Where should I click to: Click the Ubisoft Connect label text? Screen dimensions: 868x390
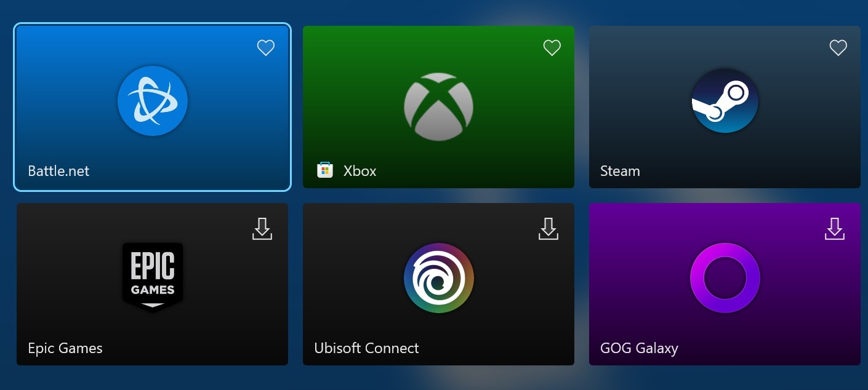click(x=366, y=348)
